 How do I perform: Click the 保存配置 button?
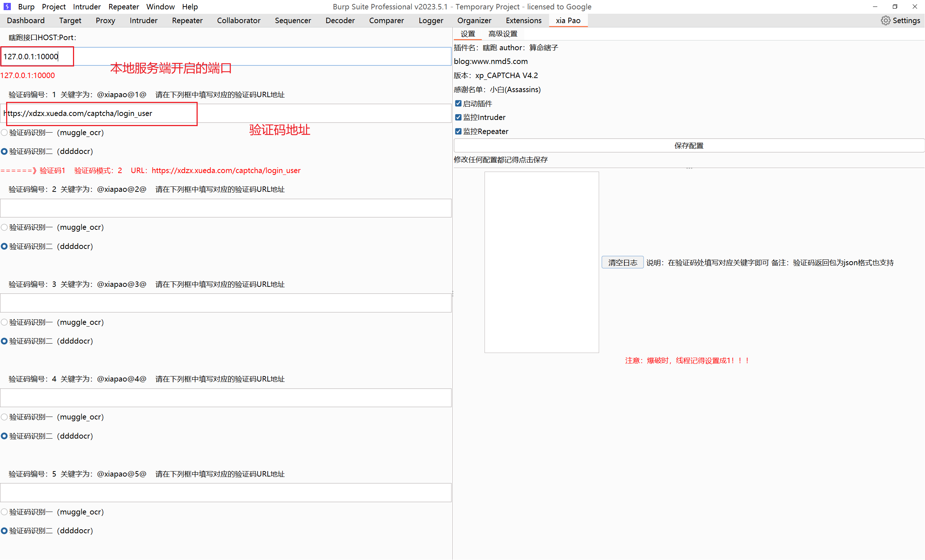[688, 146]
